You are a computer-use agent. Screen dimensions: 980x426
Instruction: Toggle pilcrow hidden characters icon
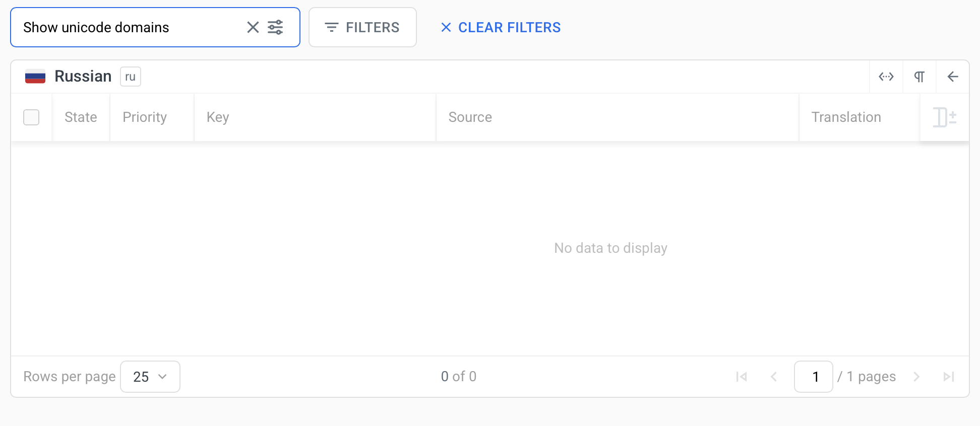pyautogui.click(x=920, y=77)
